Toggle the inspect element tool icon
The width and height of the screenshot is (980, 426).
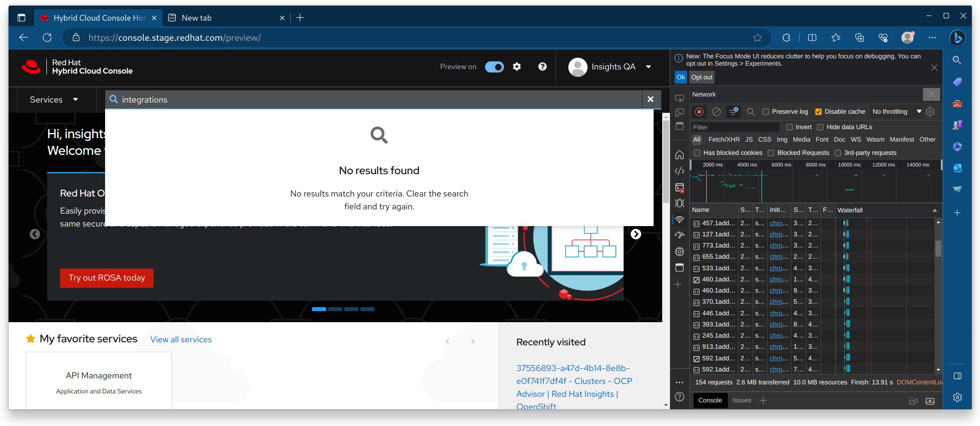679,99
